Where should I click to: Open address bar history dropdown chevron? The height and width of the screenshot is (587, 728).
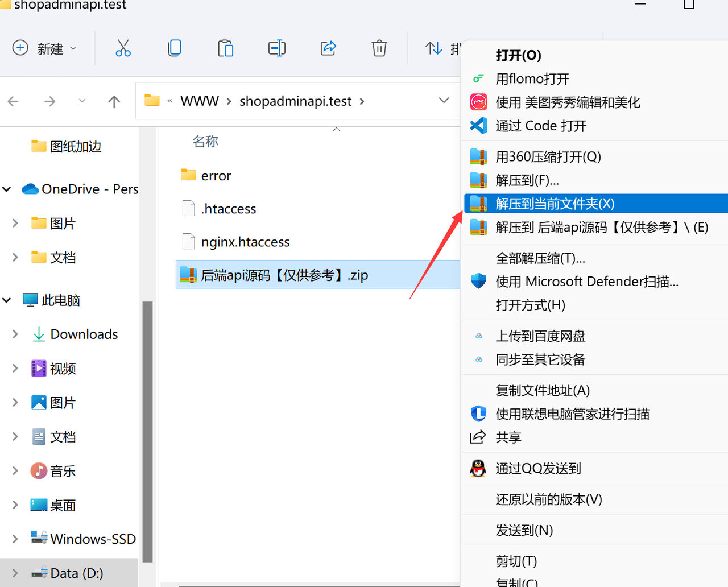[444, 101]
